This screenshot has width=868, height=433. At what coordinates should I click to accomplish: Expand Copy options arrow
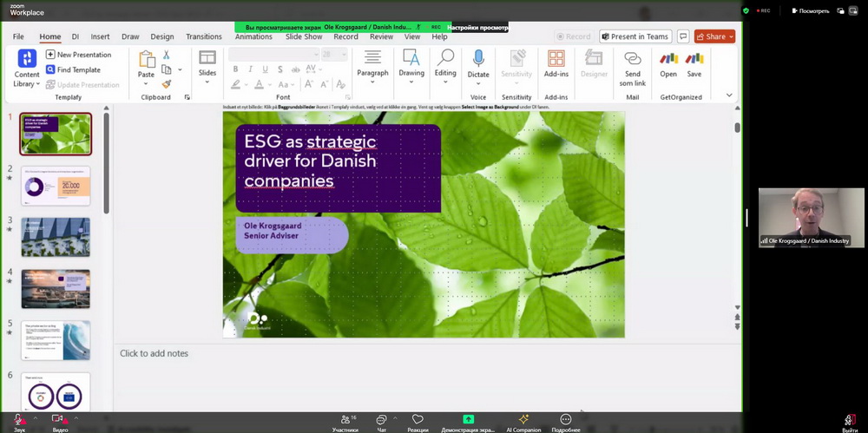click(x=180, y=69)
